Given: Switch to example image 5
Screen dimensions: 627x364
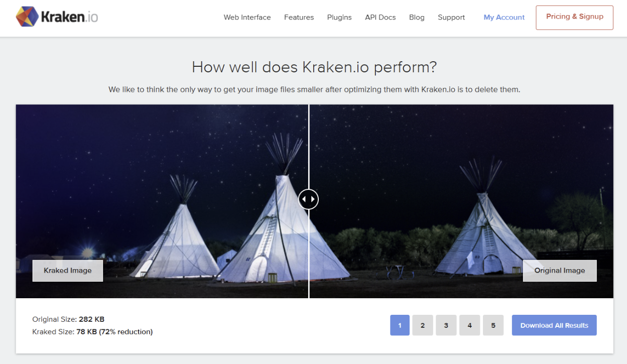Looking at the screenshot, I should click(x=493, y=325).
